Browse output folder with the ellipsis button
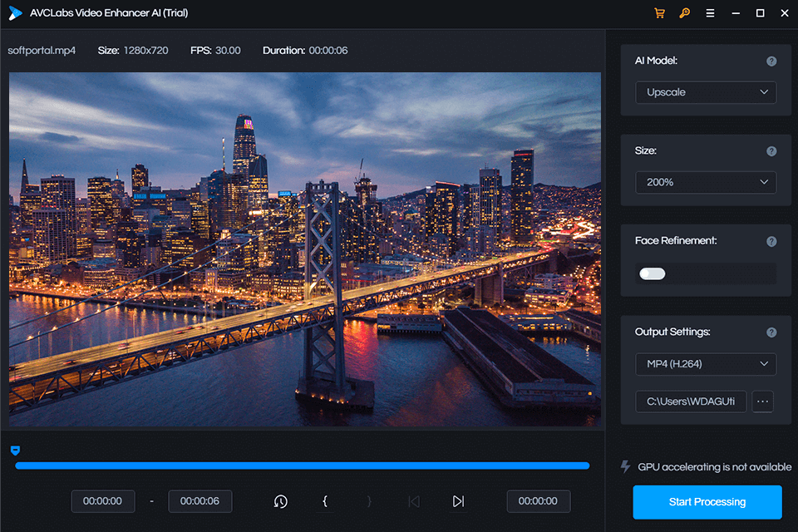798x532 pixels. click(762, 401)
